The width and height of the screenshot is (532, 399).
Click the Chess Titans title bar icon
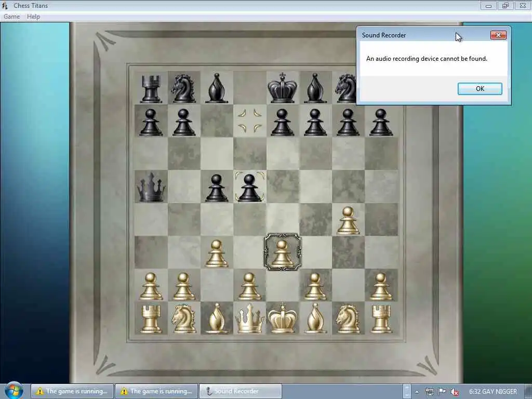point(5,5)
